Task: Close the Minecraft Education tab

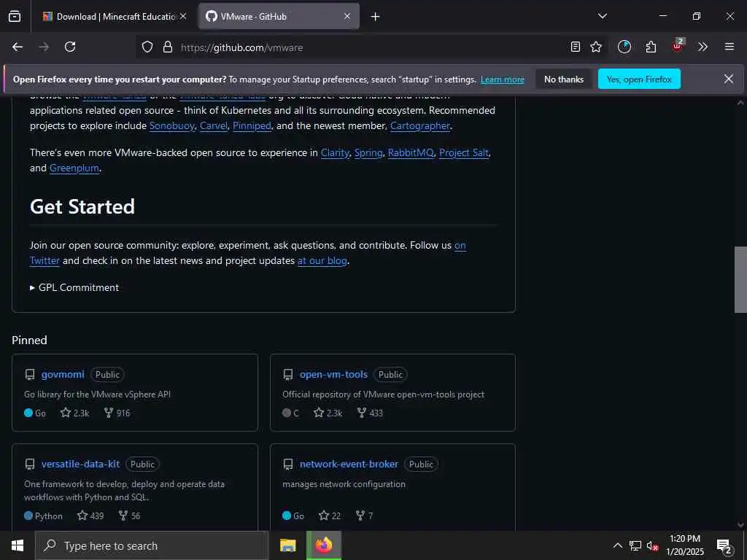Action: (183, 17)
